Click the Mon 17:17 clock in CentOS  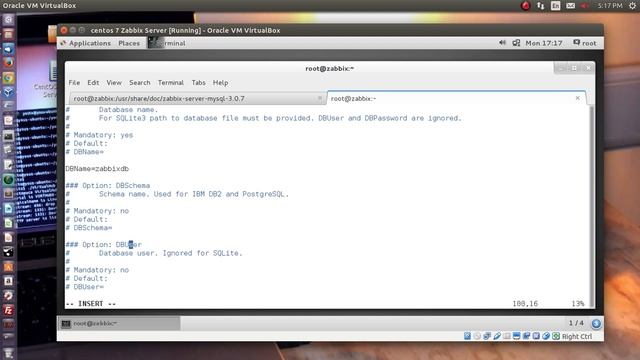point(544,43)
